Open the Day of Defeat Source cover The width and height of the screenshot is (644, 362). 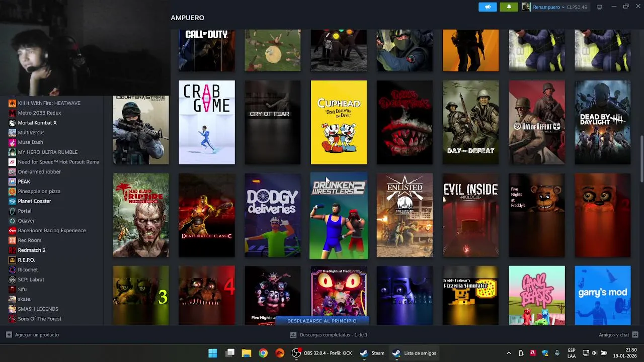(537, 122)
